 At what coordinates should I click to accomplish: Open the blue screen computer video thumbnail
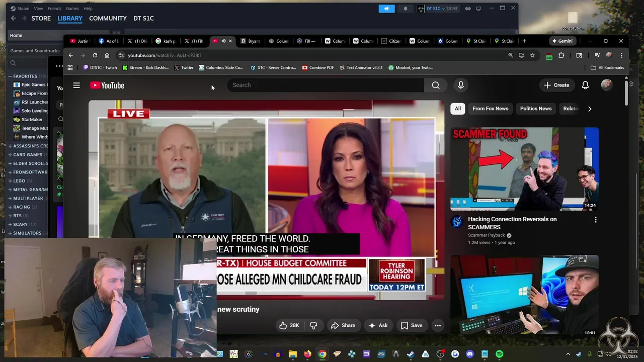pyautogui.click(x=524, y=296)
